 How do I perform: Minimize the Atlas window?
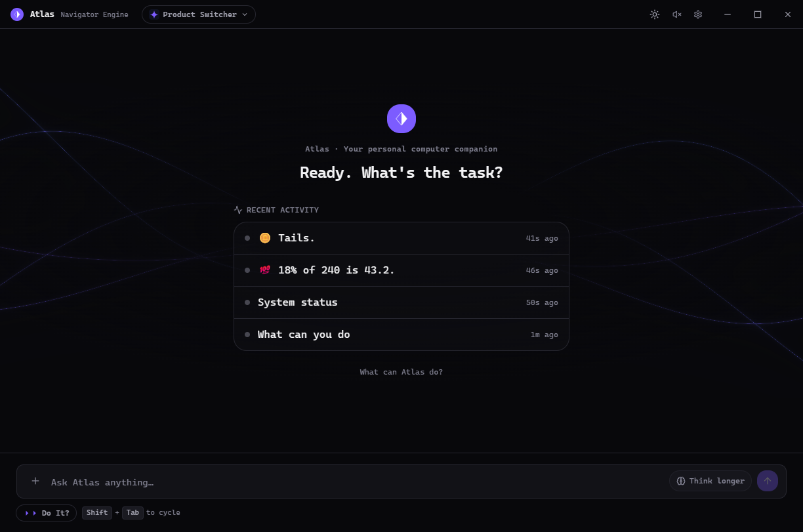pos(728,14)
